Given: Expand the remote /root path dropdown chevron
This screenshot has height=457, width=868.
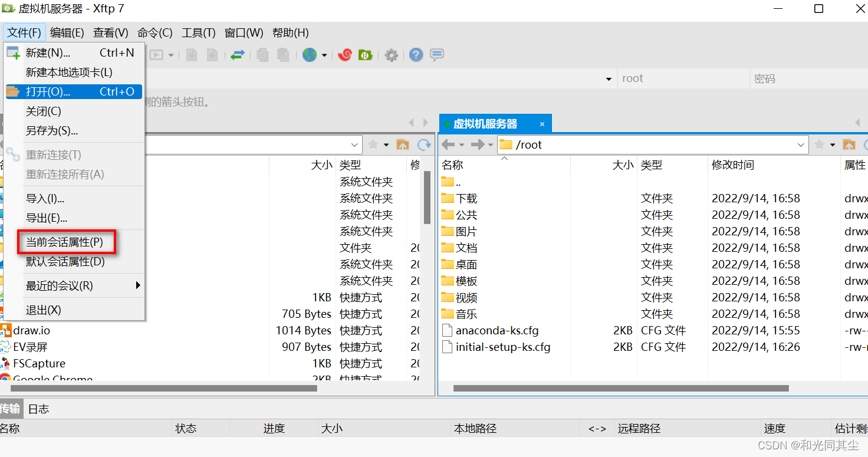Looking at the screenshot, I should 801,144.
